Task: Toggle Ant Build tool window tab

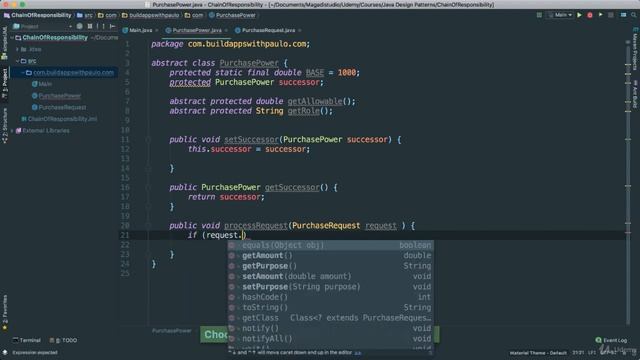Action: tap(635, 94)
